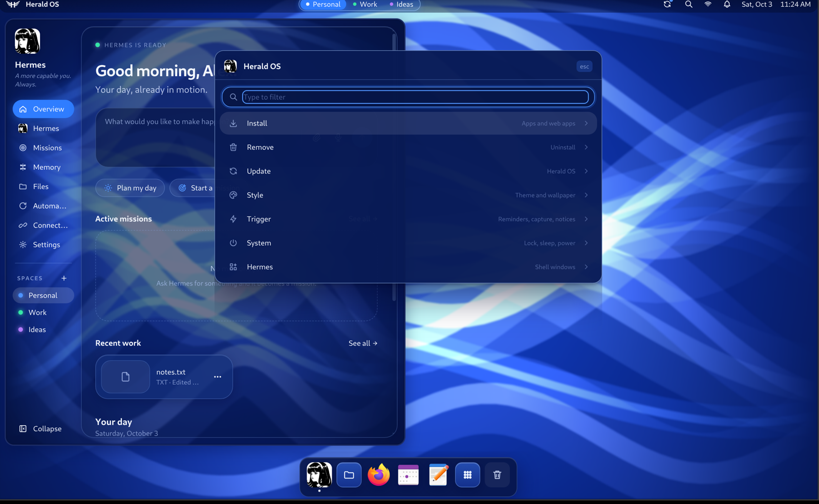Open the Wi-Fi status icon
The image size is (819, 504).
click(708, 4)
